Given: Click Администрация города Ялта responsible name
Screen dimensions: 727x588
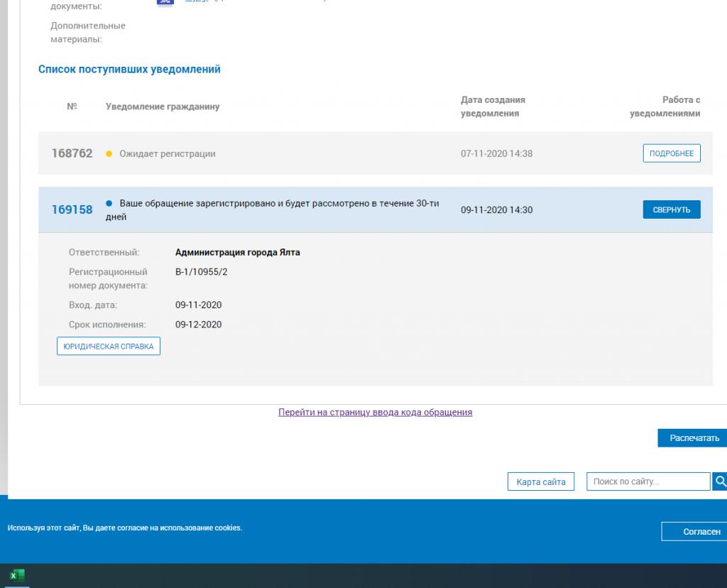Looking at the screenshot, I should click(x=237, y=252).
